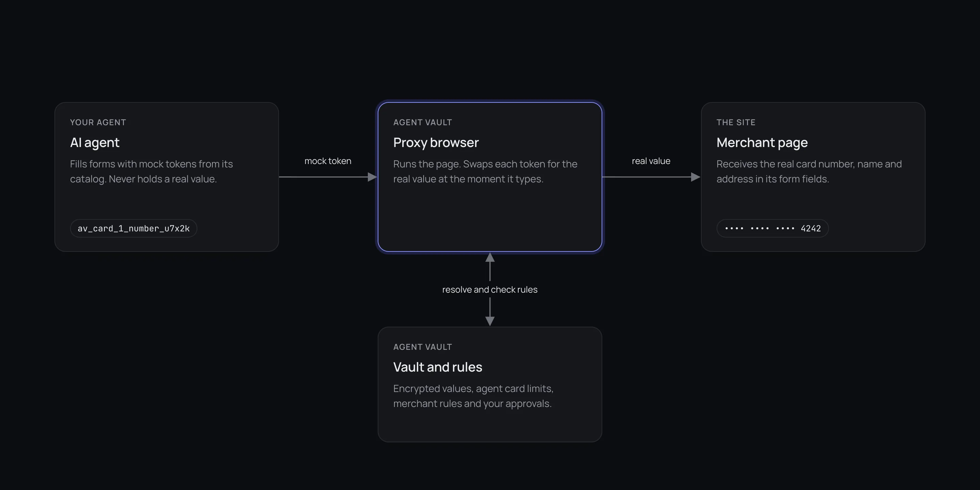Image resolution: width=980 pixels, height=490 pixels.
Task: Select the 'Proxy browser' heading
Action: (436, 143)
